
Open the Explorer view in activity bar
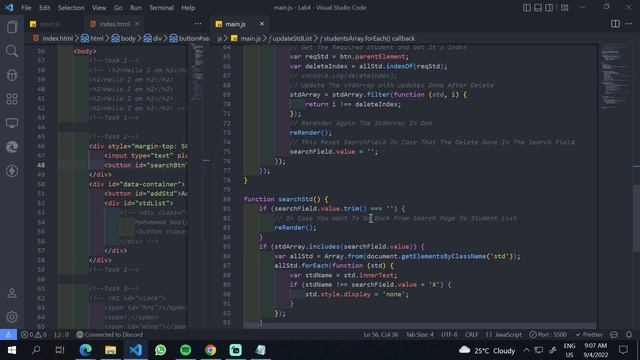pos(12,27)
